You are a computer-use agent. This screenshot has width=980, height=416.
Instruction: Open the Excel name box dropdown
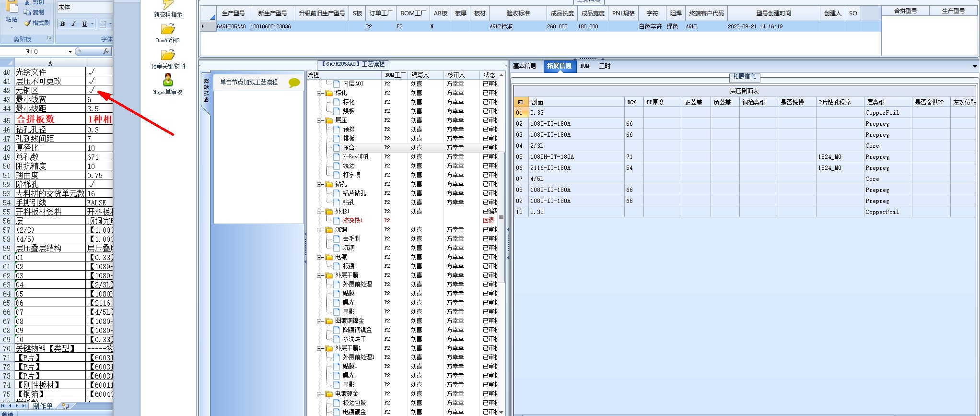[x=70, y=52]
